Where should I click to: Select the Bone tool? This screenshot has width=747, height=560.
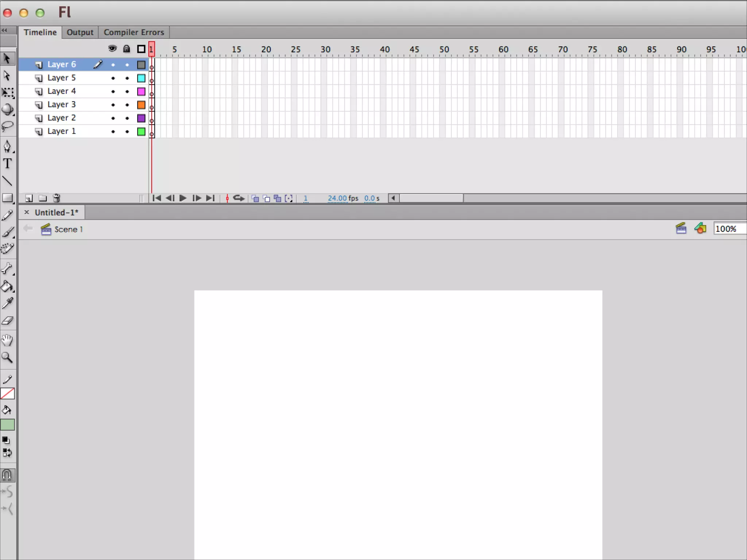coord(7,269)
